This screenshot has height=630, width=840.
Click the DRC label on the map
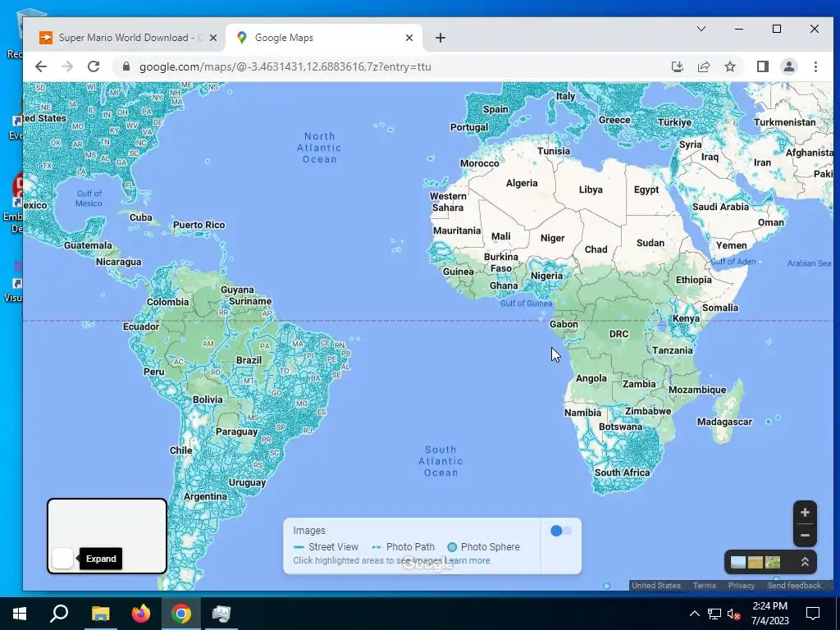(619, 334)
